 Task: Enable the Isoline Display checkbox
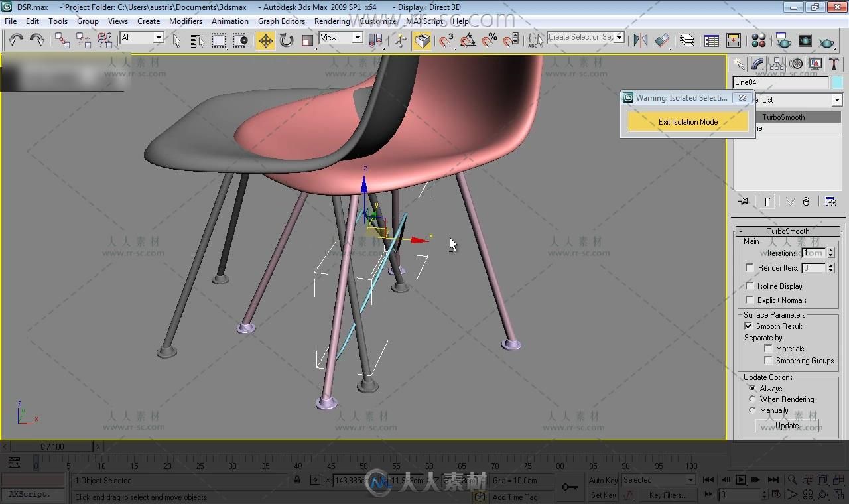750,286
